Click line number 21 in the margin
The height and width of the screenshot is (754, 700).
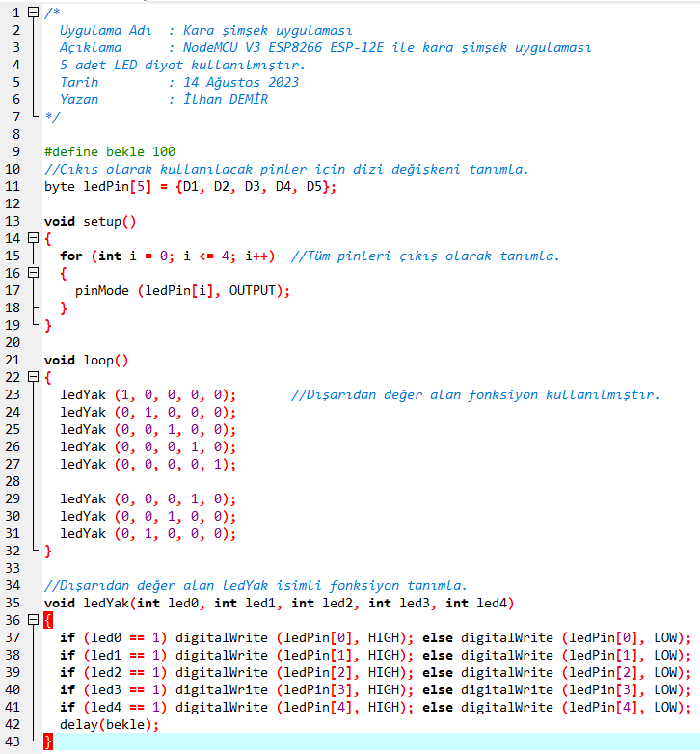(13, 361)
